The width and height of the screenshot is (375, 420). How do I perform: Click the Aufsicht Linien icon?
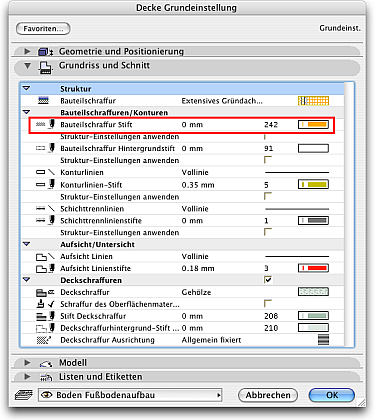[45, 256]
